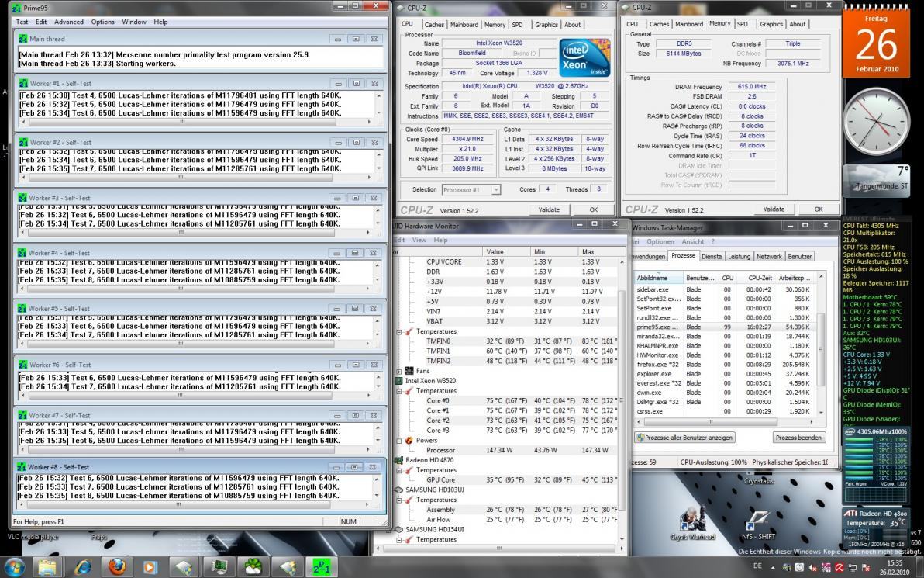Select the HWMonitor.exe process row
The height and width of the screenshot is (578, 924).
(724, 355)
